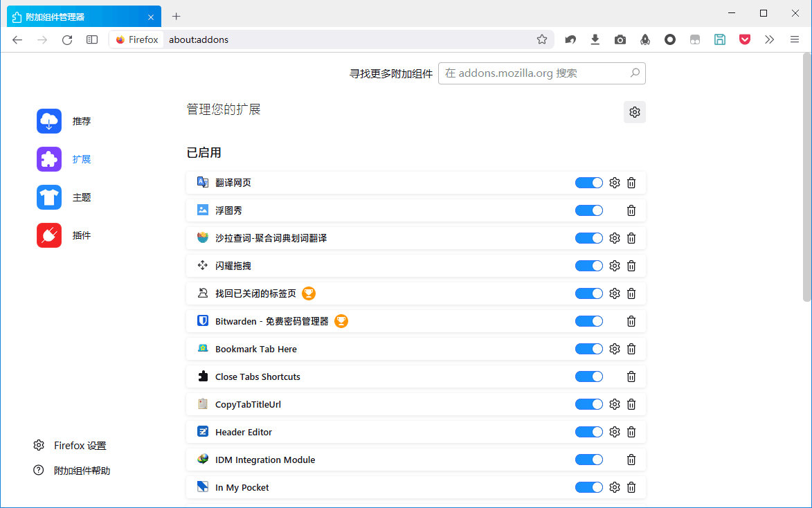Open options for 沙拉查词 extension
The height and width of the screenshot is (508, 812).
click(x=615, y=238)
